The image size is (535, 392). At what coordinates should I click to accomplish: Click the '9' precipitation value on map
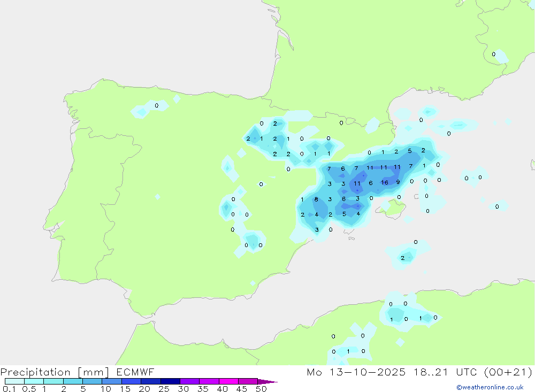(x=398, y=182)
